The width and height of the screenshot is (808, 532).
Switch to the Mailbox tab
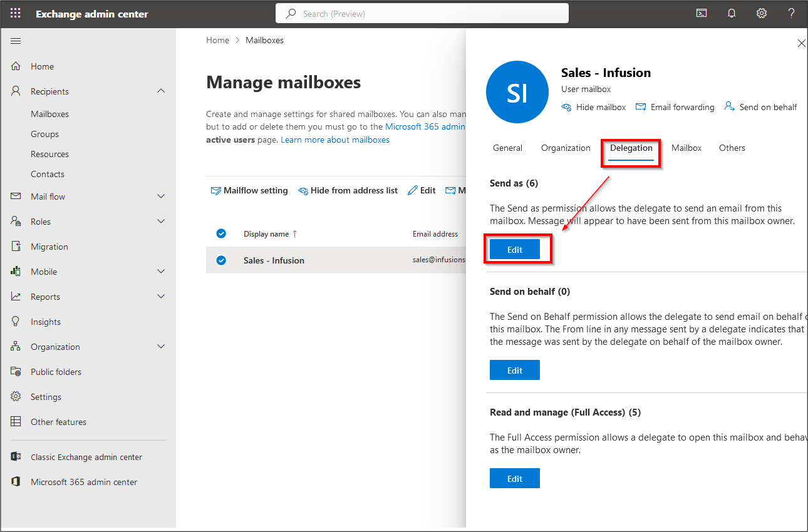click(686, 148)
